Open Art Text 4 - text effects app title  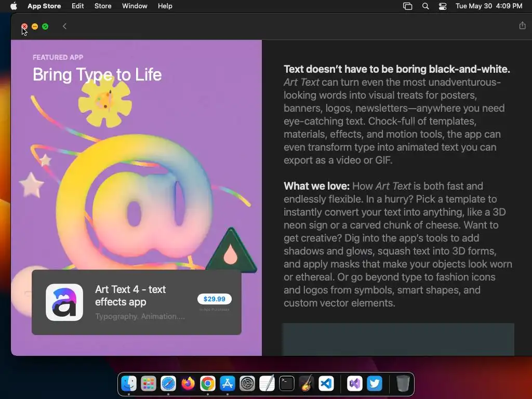[130, 296]
